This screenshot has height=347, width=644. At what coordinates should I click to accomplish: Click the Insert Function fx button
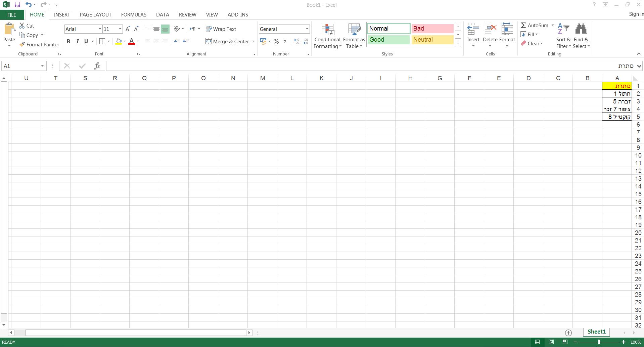97,66
